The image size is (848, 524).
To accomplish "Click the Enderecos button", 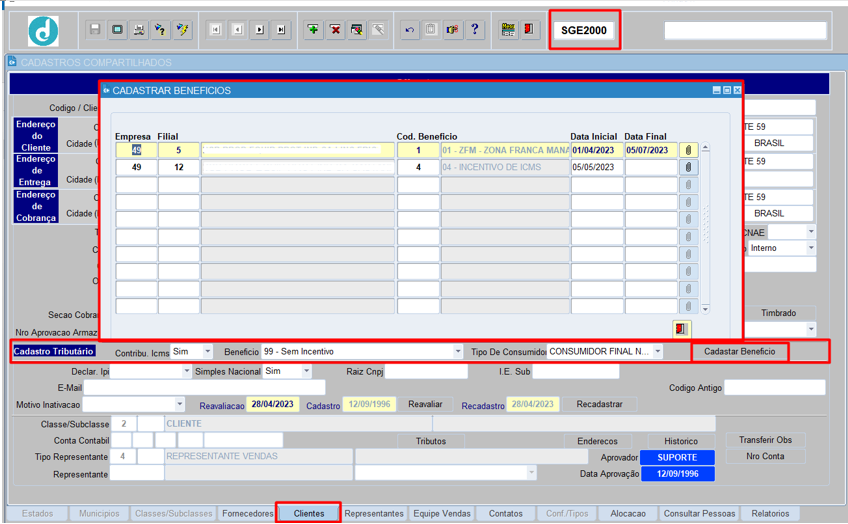I will tap(597, 441).
